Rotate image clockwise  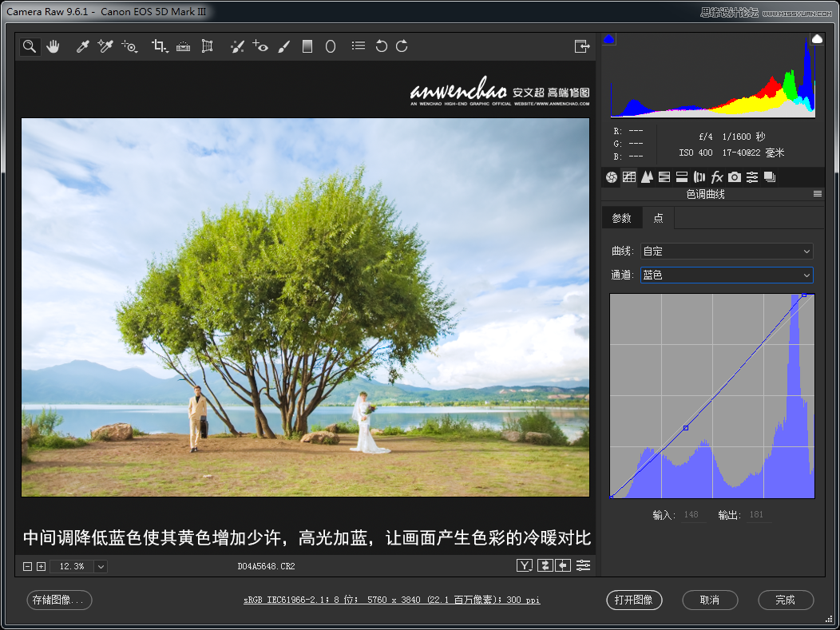tap(402, 46)
